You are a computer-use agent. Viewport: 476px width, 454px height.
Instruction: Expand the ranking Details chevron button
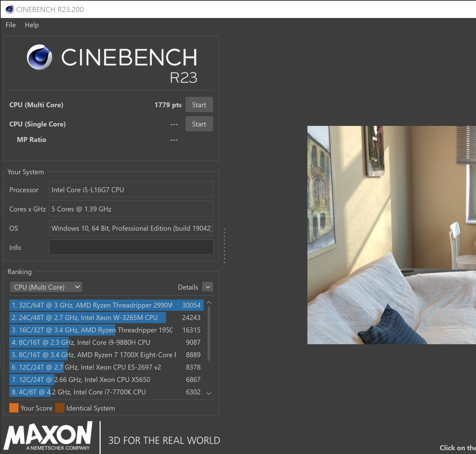[x=208, y=287]
